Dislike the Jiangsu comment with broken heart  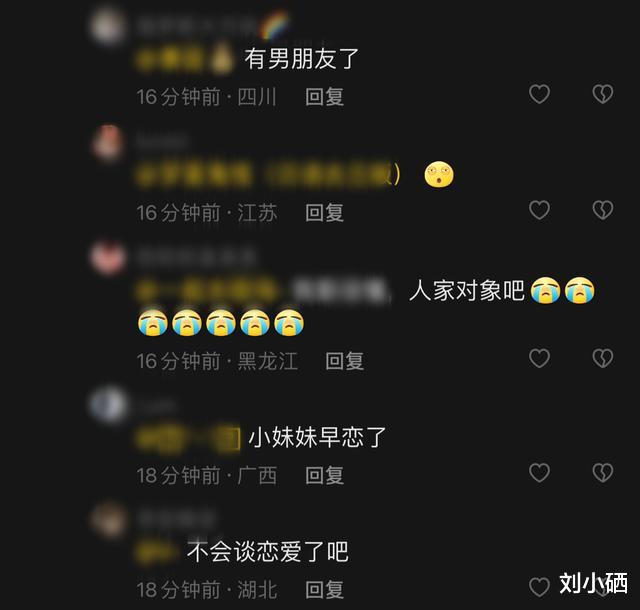point(602,210)
